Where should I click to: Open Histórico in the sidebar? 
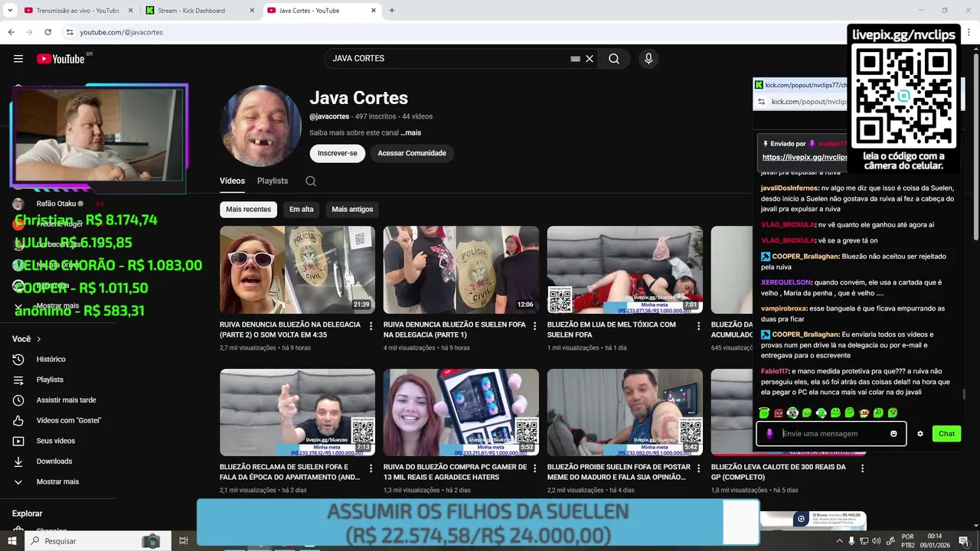click(x=51, y=359)
